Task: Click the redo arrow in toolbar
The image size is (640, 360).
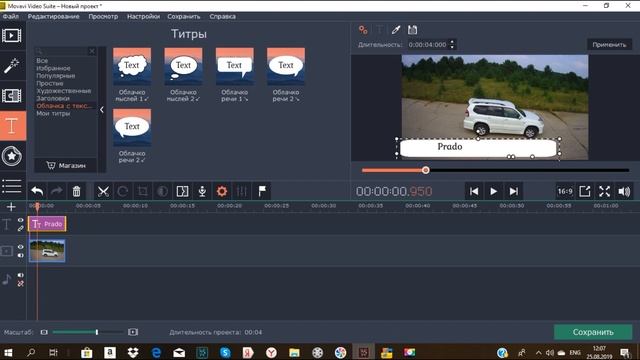Action: click(57, 191)
